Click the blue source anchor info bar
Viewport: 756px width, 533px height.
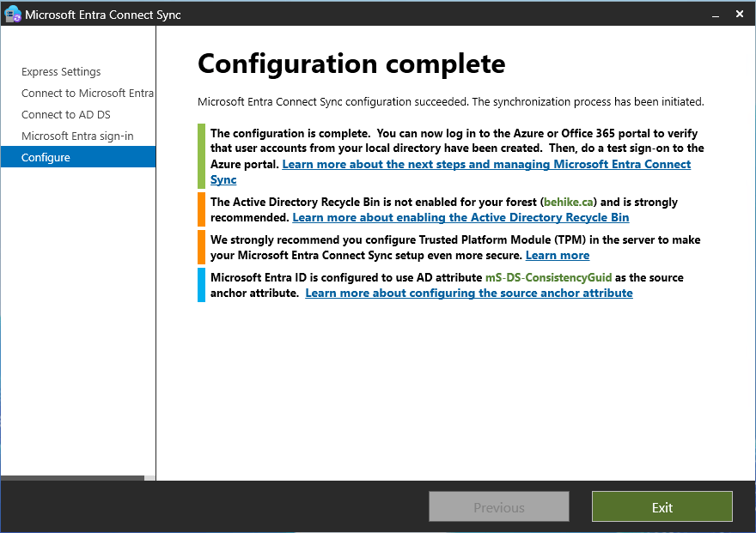point(201,285)
